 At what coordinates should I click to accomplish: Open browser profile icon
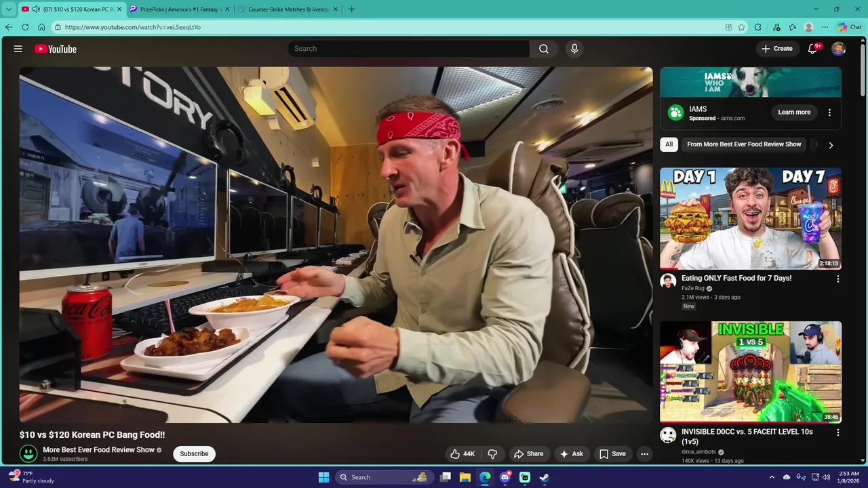808,27
